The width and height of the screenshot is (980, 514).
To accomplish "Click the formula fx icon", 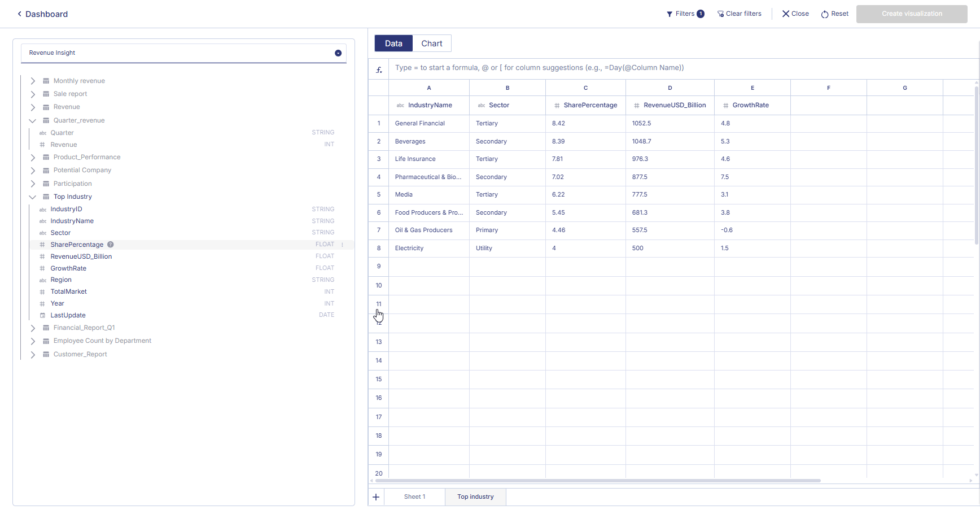I will 379,69.
